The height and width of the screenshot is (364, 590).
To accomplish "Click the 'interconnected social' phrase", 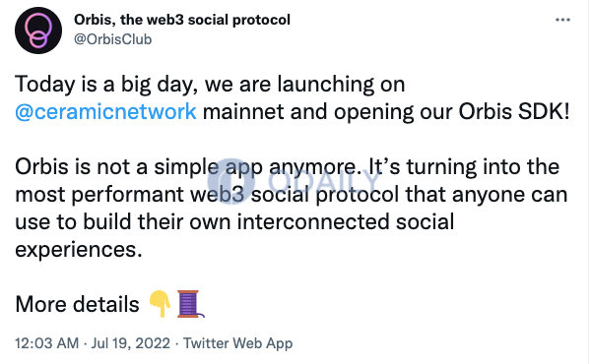I will (346, 221).
